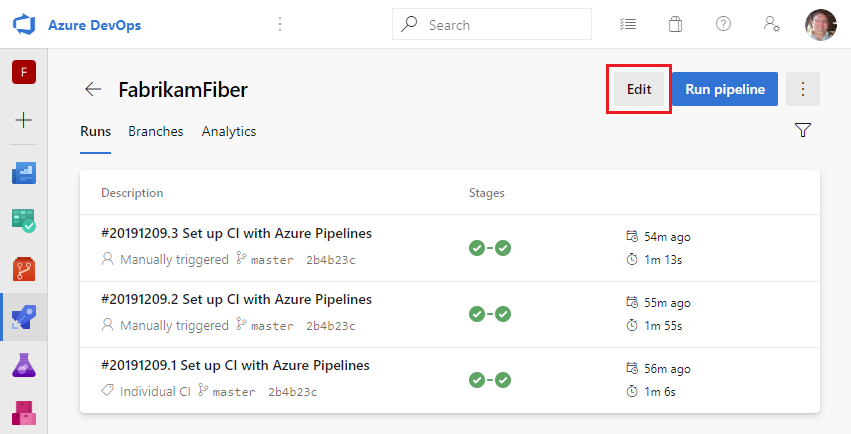Screen dimensions: 851x434
Task: Click second stage success icon of run #20191209.2
Action: pyautogui.click(x=503, y=314)
